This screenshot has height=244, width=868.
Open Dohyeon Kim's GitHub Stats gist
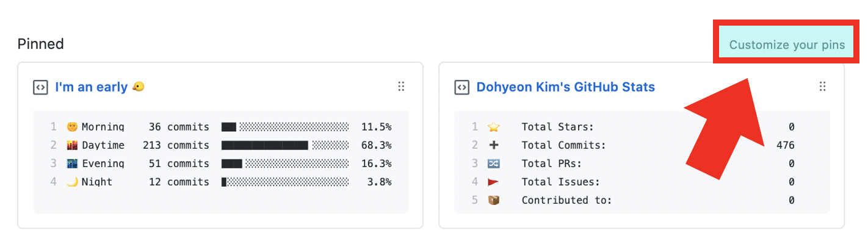click(565, 87)
